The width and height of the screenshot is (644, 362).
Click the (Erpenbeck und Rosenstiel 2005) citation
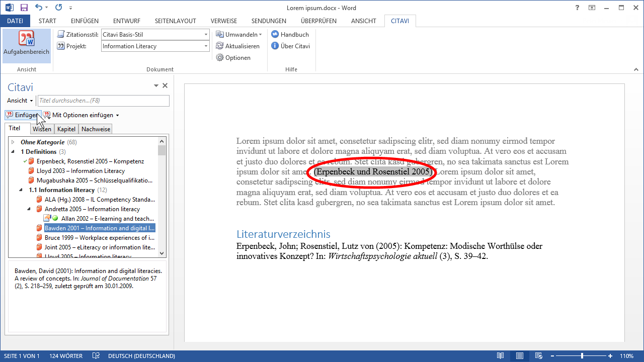tap(373, 171)
